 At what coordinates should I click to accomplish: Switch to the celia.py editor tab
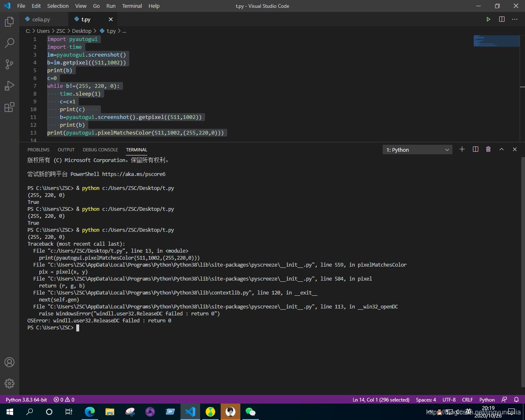click(x=44, y=19)
